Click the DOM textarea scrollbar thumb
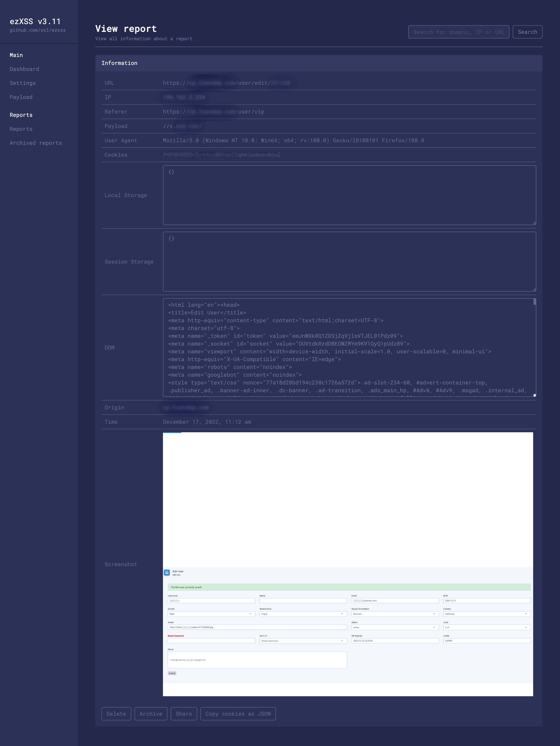560x746 pixels. [x=535, y=301]
